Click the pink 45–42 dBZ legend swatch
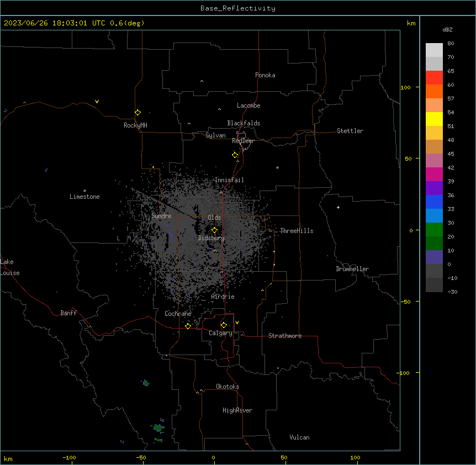476x465 pixels. point(434,160)
